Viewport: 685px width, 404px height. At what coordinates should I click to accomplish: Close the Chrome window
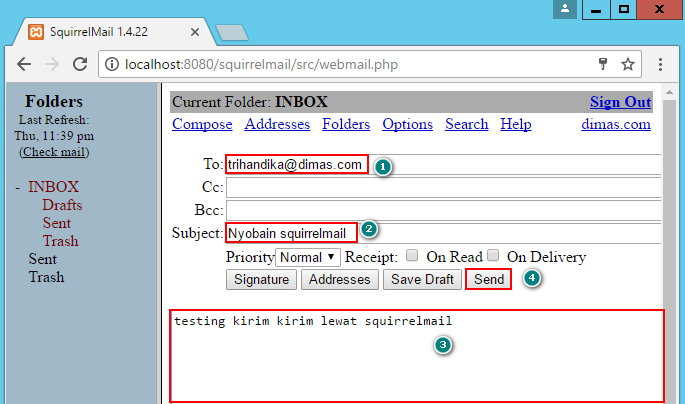coord(659,9)
